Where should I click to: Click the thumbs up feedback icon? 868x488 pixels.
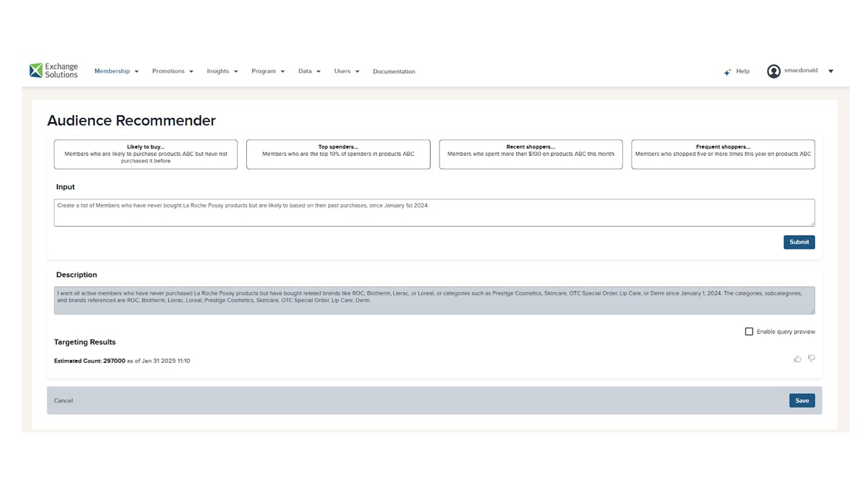pos(797,359)
